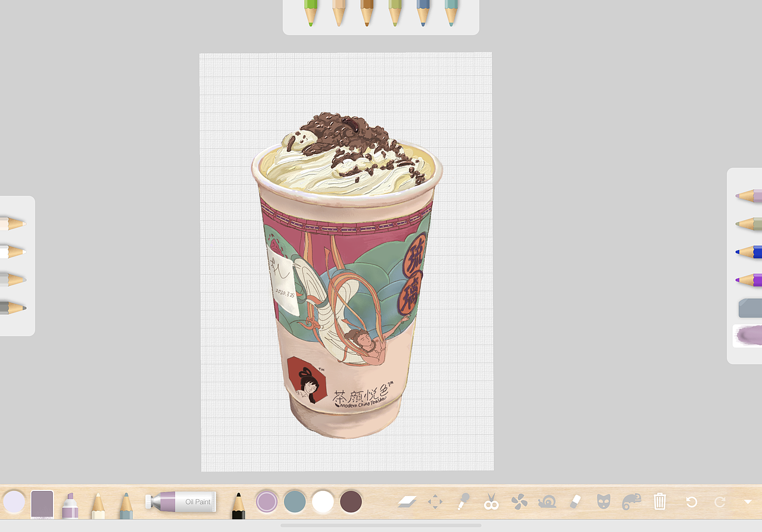The height and width of the screenshot is (532, 762).
Task: Pick the black pencil tool in toolbar
Action: [x=238, y=506]
